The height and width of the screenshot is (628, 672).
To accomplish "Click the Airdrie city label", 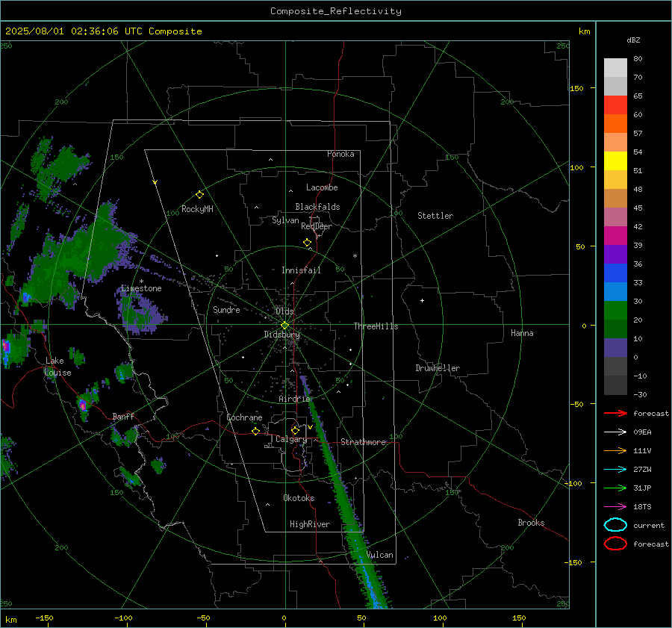I will pos(294,399).
